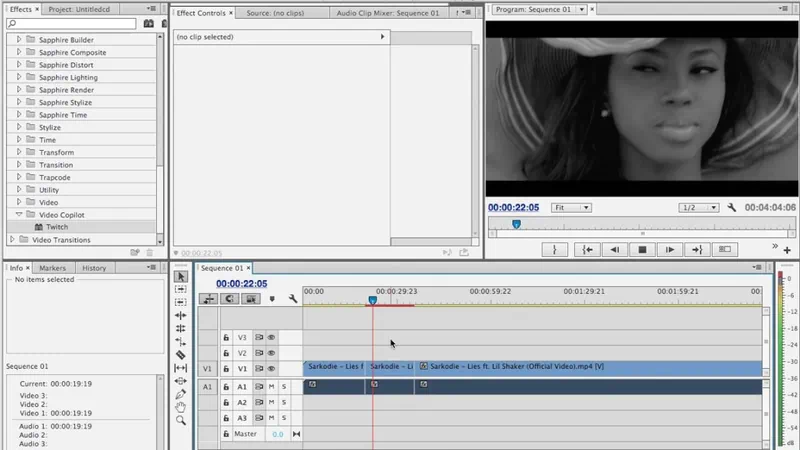Toggle lock on track V2
Viewport: 800px width, 450px height.
[226, 352]
